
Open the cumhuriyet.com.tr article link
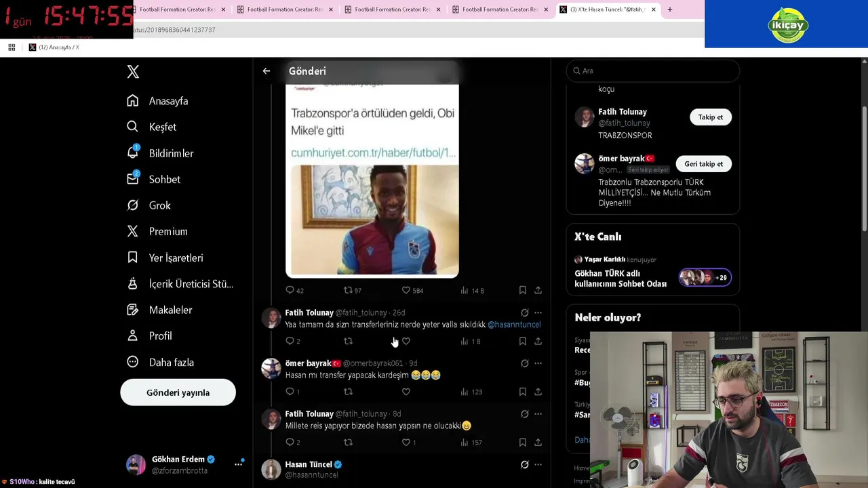click(373, 152)
